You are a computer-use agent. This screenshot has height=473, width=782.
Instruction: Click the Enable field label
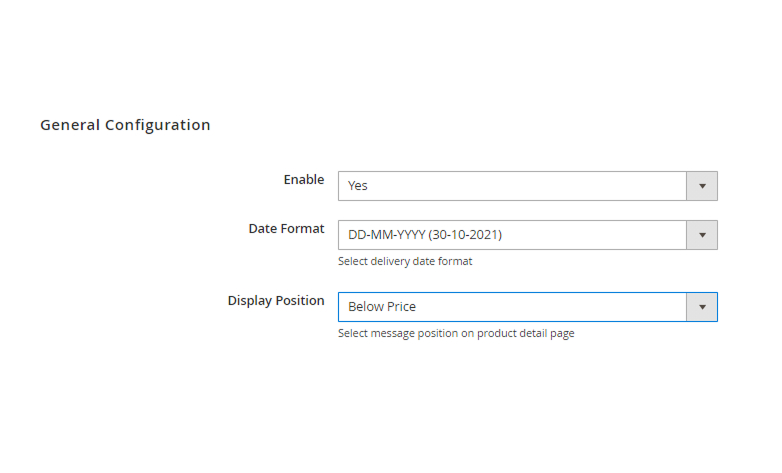[x=304, y=180]
